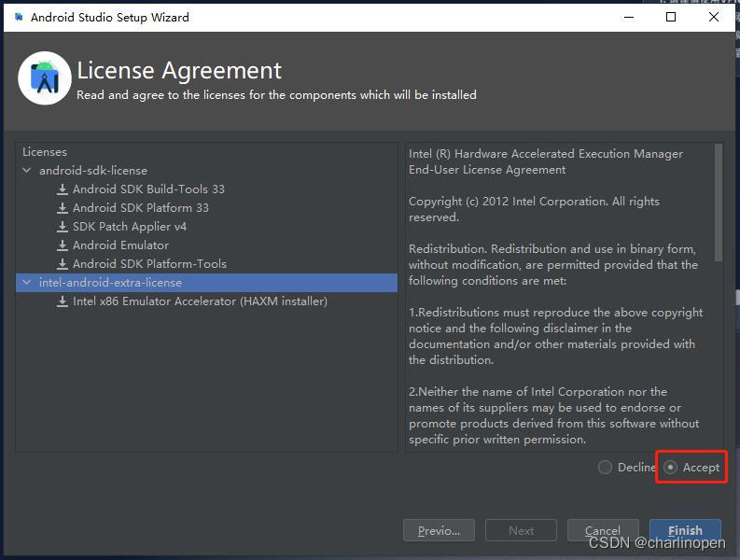The width and height of the screenshot is (740, 560).
Task: Collapse the intel-android-extra-license tree node
Action: click(x=27, y=283)
